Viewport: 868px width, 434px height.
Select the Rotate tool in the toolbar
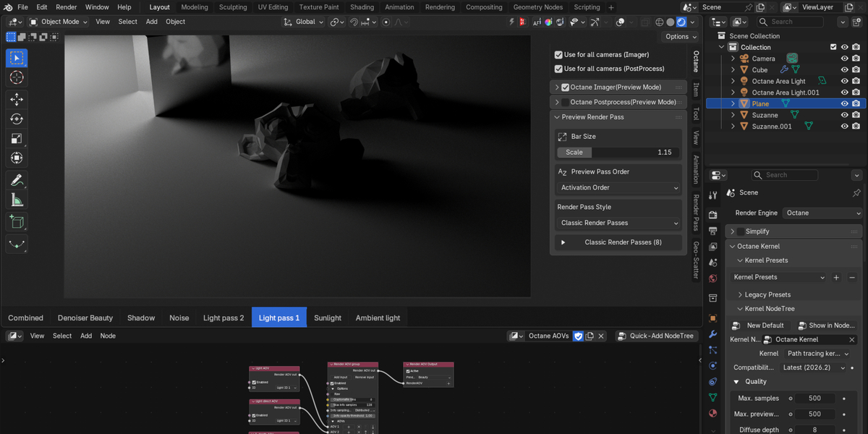[x=17, y=119]
